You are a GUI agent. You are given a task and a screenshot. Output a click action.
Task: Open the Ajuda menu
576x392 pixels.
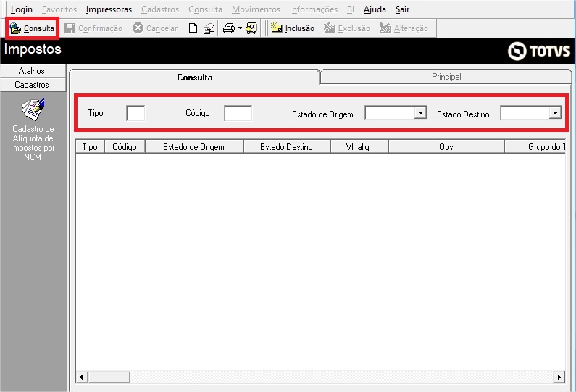[375, 9]
